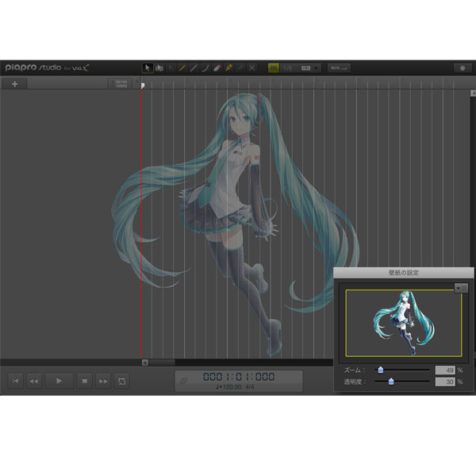Click the link icon beside position display
The height and width of the screenshot is (476, 476).
tap(183, 381)
